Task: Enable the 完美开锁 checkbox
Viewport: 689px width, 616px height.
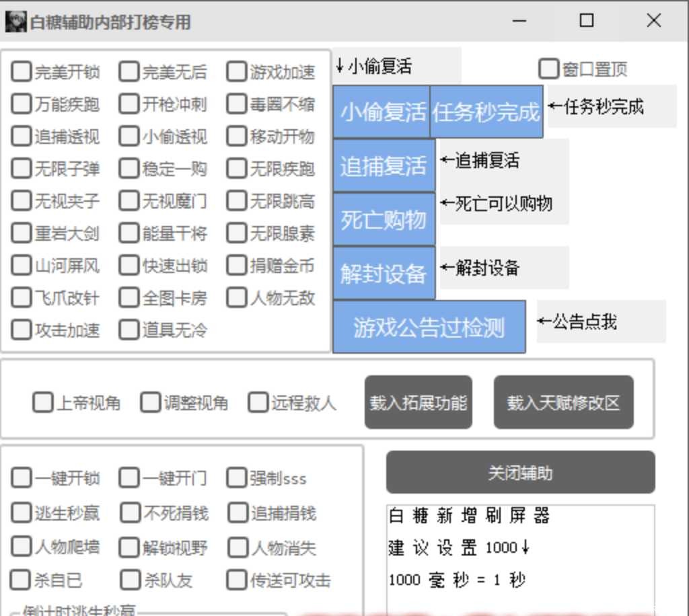Action: tap(21, 71)
